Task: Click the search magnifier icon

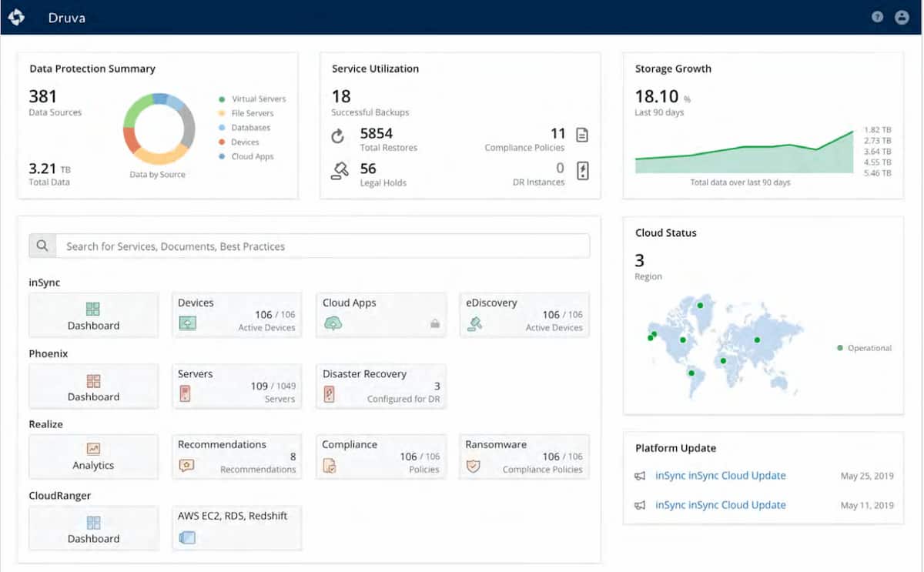Action: (x=42, y=245)
